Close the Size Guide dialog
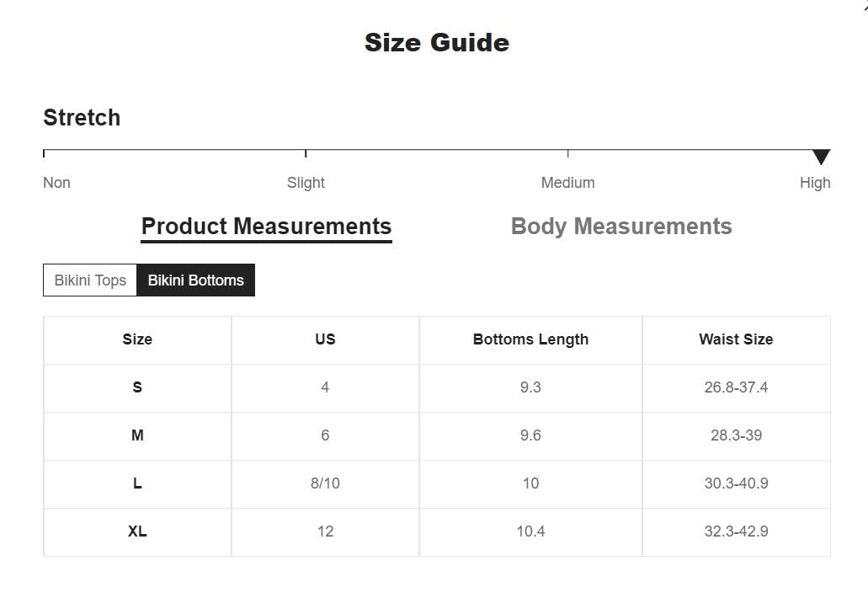Viewport: 868px width, 614px height. pyautogui.click(x=864, y=4)
